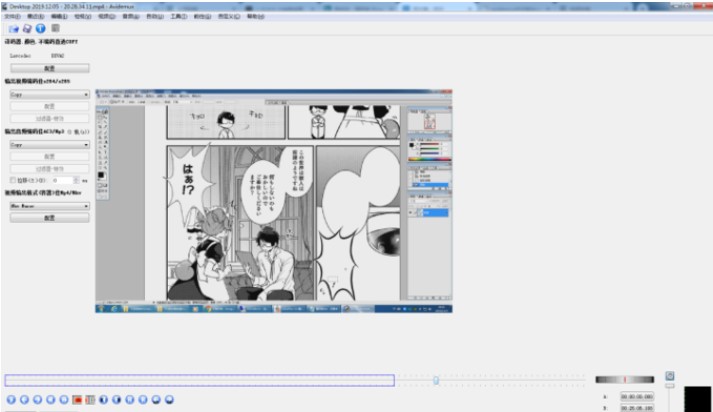Click the output format 配置 configure button

50,218
